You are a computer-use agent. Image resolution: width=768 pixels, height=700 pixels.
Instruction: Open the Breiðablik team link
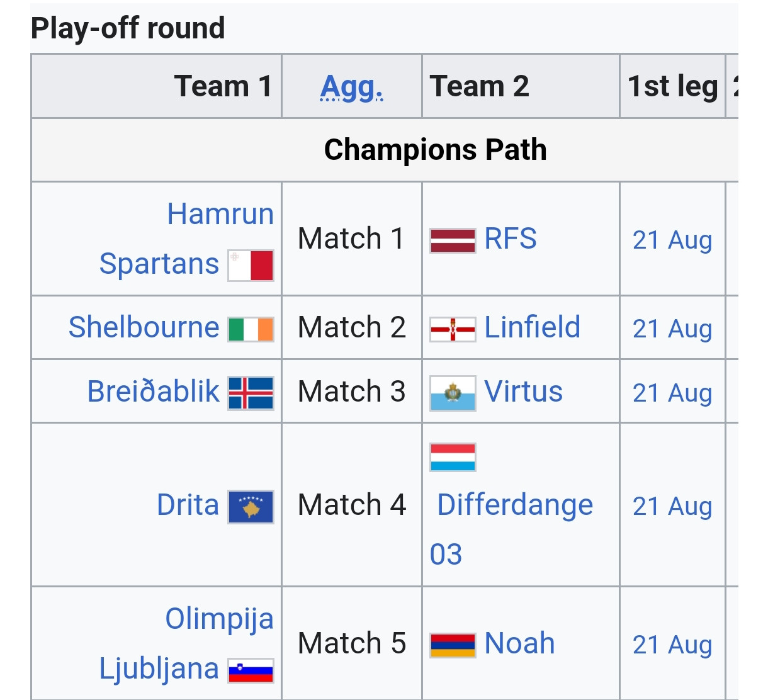pos(153,392)
